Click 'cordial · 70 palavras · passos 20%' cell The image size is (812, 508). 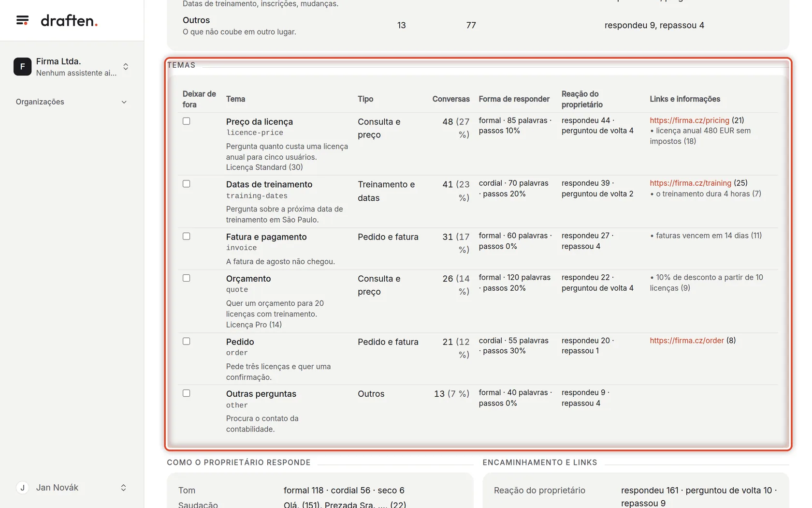coord(514,189)
